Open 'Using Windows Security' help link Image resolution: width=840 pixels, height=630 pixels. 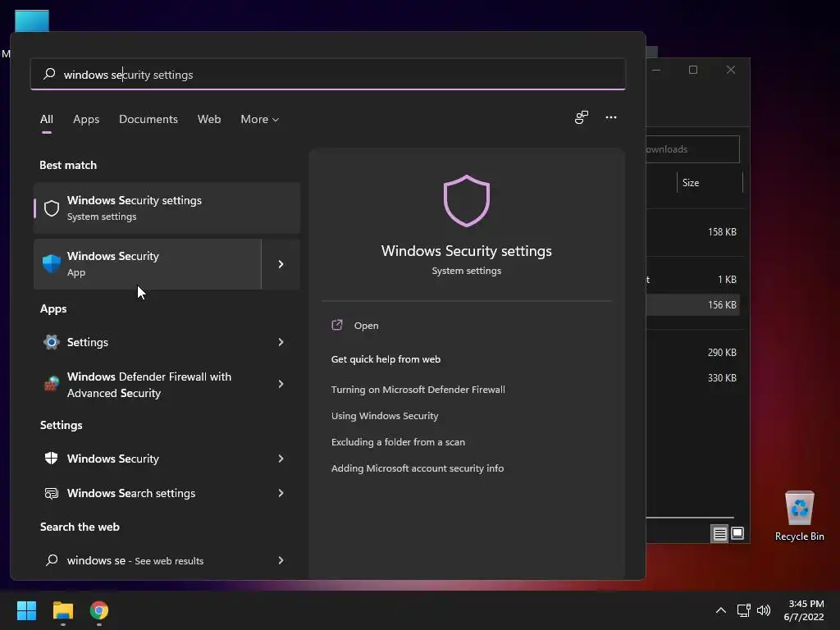pos(385,416)
